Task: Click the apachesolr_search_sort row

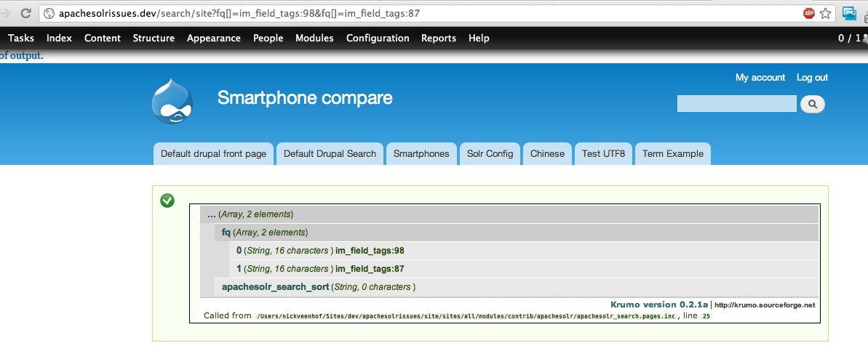Action: coord(517,287)
